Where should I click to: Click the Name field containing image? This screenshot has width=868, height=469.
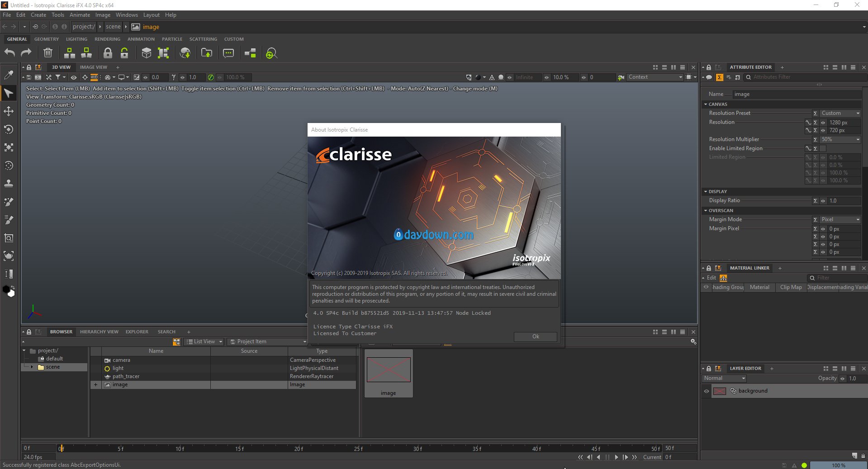(797, 94)
